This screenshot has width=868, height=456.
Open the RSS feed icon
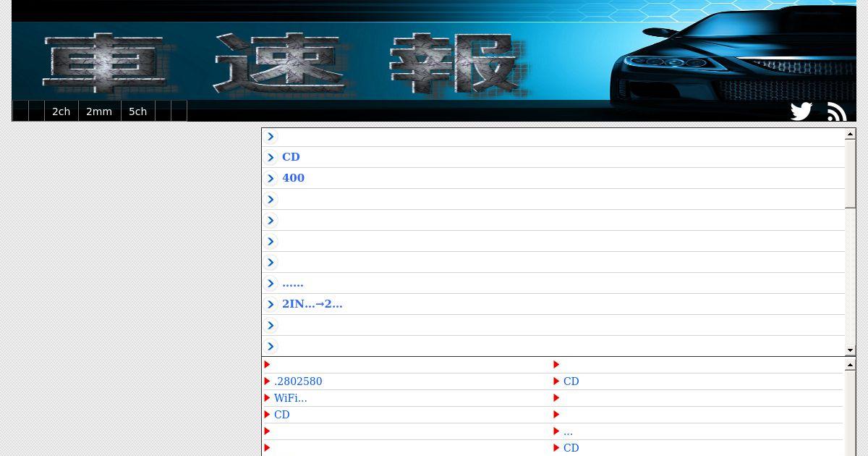coord(837,111)
